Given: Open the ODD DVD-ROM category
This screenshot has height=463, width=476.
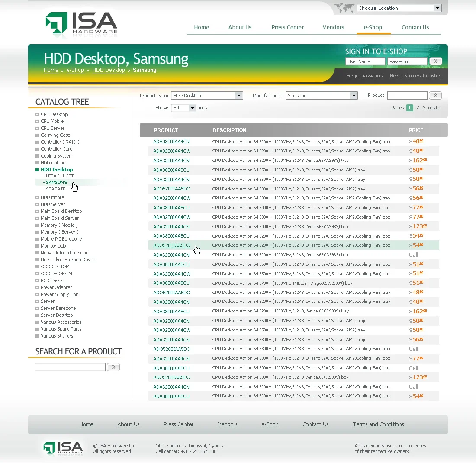Looking at the screenshot, I should [x=56, y=273].
